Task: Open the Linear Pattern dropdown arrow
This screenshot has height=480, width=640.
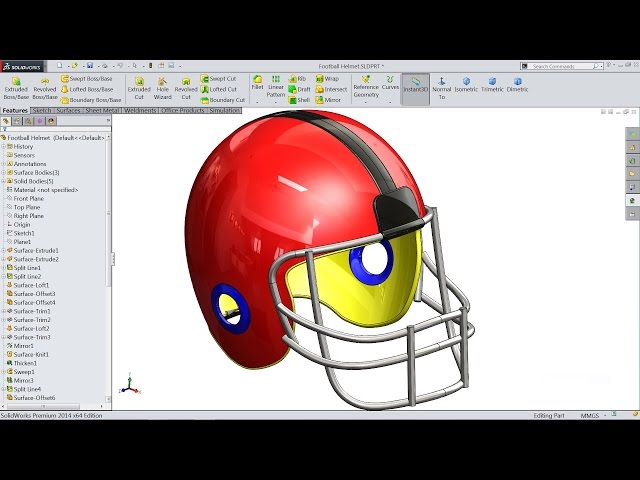Action: click(x=276, y=102)
